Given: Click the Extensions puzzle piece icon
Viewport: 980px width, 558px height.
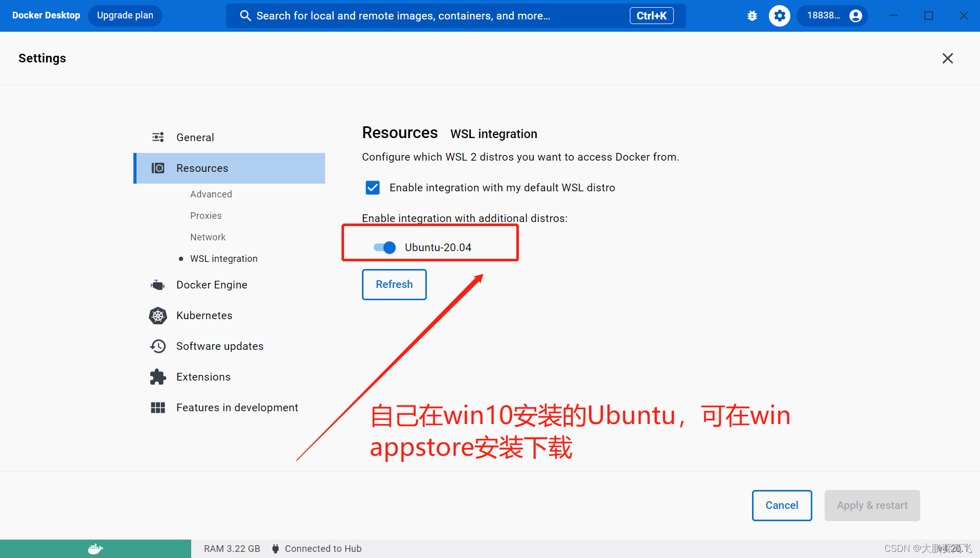Looking at the screenshot, I should tap(158, 377).
